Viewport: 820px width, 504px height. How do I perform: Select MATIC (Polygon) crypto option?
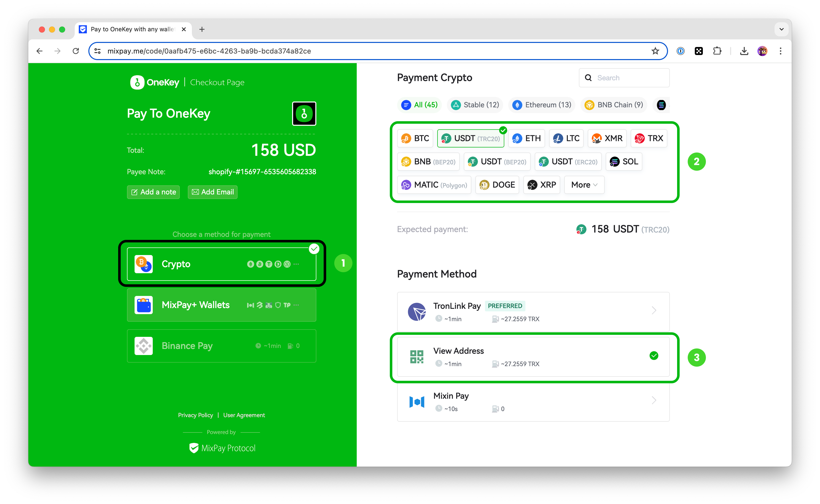coord(434,185)
